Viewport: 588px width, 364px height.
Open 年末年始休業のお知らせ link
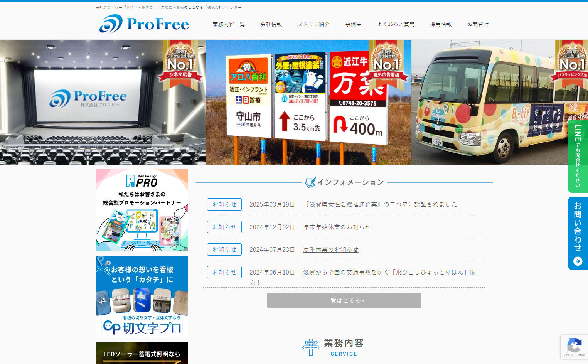[x=337, y=227]
